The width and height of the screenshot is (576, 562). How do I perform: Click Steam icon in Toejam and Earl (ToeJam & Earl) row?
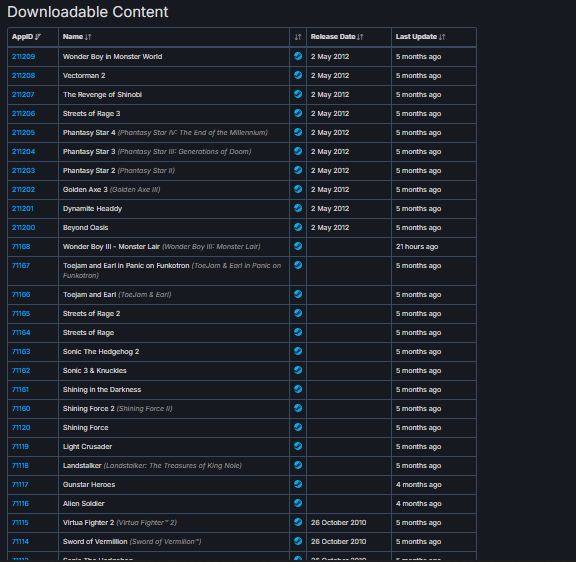tap(298, 294)
